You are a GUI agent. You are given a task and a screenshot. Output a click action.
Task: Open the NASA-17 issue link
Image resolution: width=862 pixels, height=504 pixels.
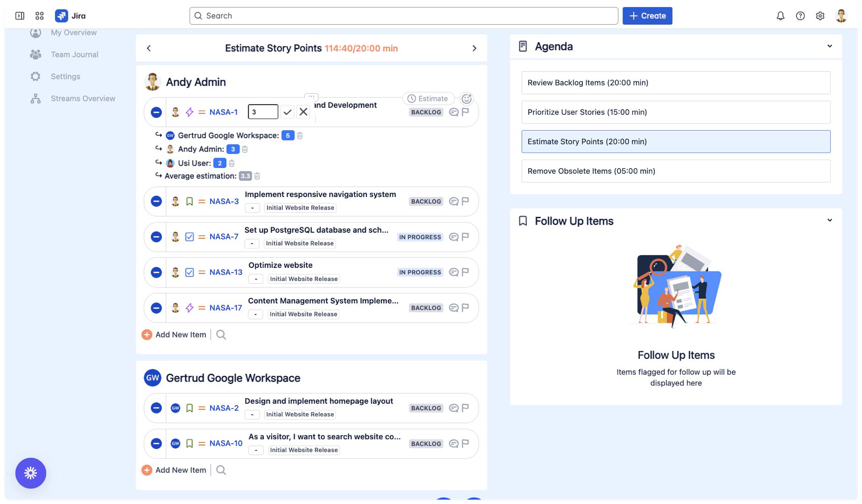226,308
